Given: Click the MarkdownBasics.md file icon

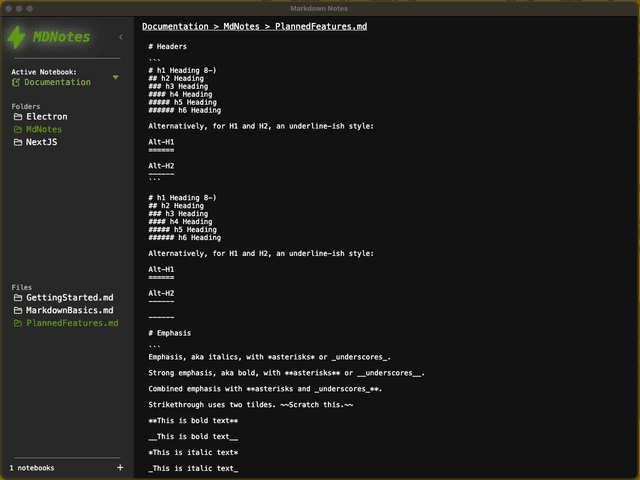Looking at the screenshot, I should (x=17, y=311).
